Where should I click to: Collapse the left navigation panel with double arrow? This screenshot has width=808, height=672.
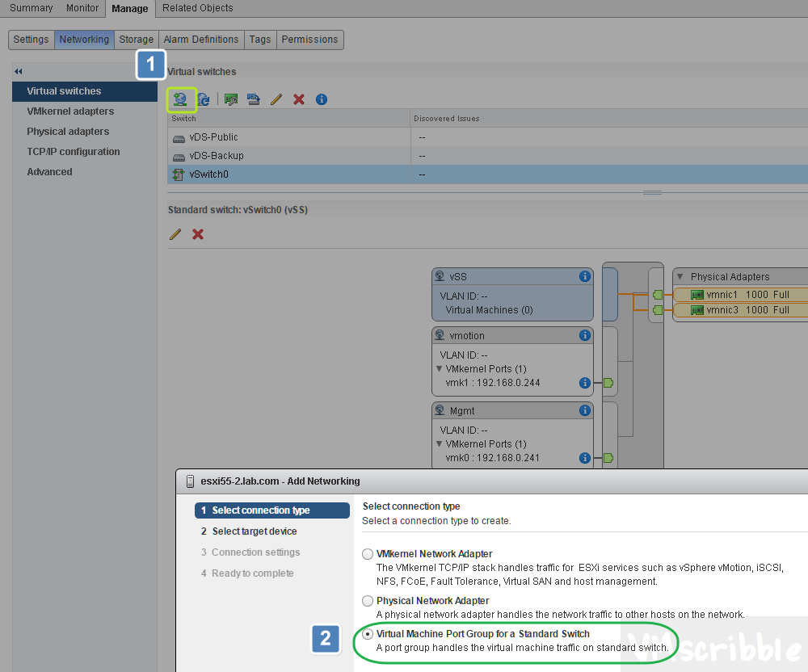[x=18, y=72]
